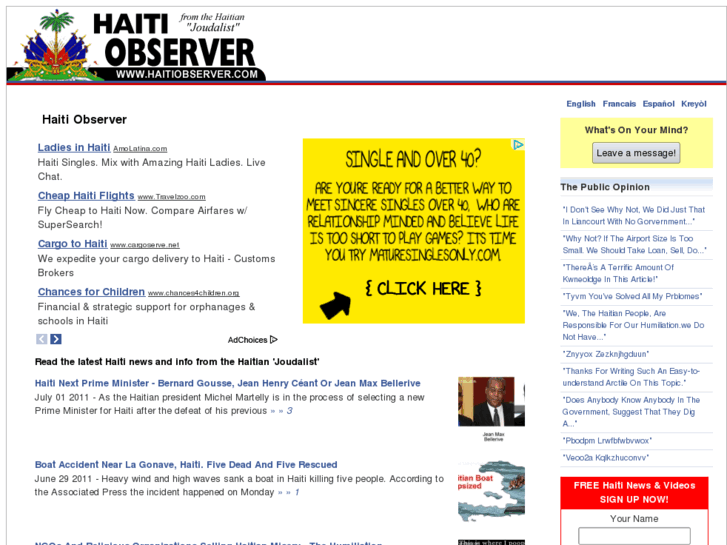The width and height of the screenshot is (727, 545).
Task: Click the ad info icon on yellow banner
Action: [518, 145]
